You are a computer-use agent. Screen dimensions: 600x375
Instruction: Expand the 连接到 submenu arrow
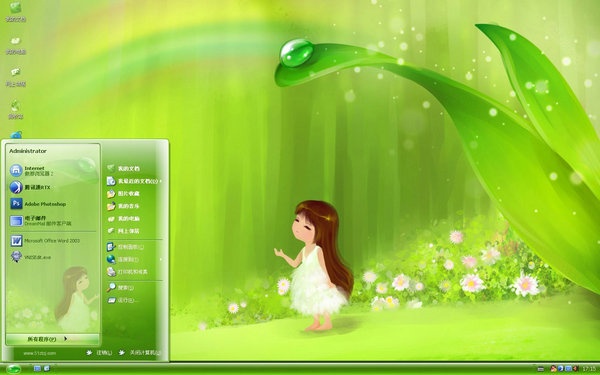tap(161, 259)
